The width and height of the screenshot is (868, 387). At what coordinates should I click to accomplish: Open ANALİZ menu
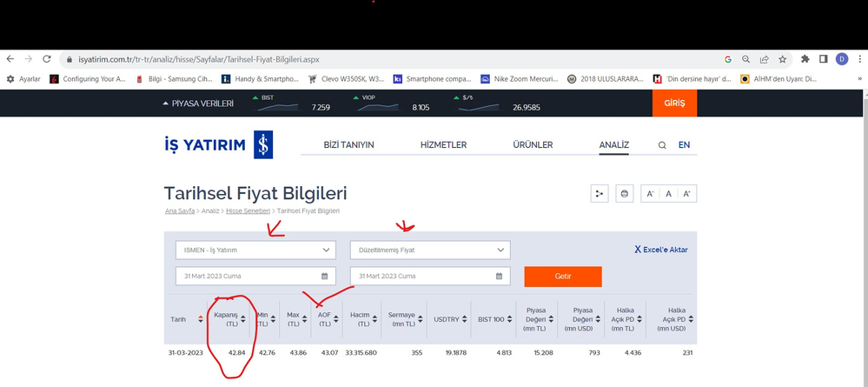point(614,144)
